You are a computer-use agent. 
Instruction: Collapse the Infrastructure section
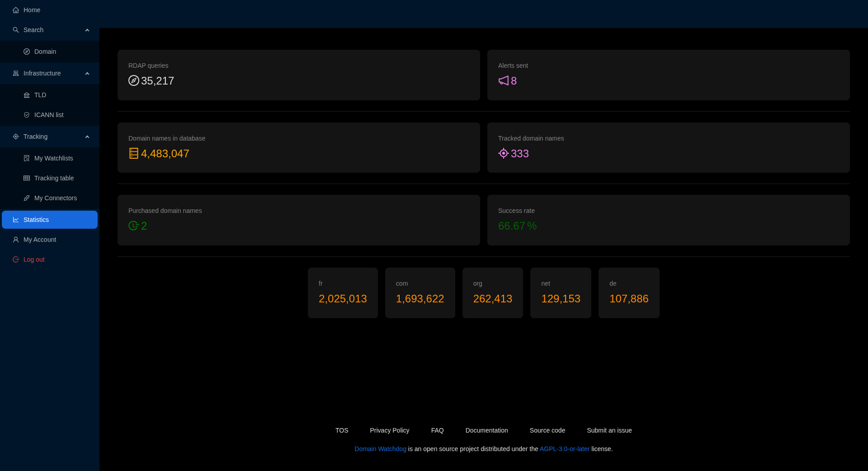pyautogui.click(x=87, y=73)
